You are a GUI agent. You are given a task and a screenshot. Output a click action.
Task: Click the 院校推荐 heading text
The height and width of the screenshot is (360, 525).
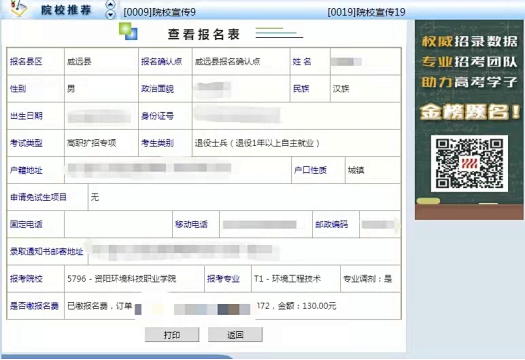coord(66,10)
